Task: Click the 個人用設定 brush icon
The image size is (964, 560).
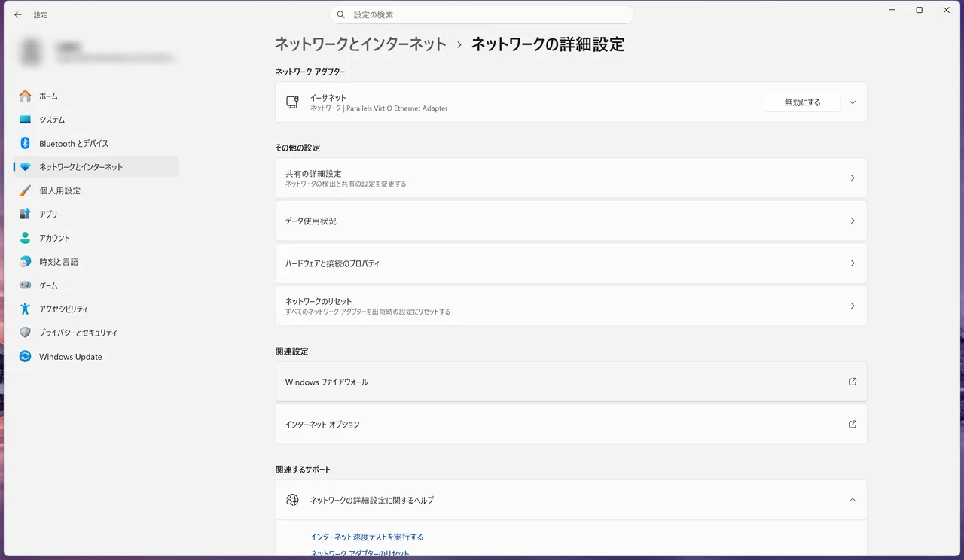Action: 26,190
